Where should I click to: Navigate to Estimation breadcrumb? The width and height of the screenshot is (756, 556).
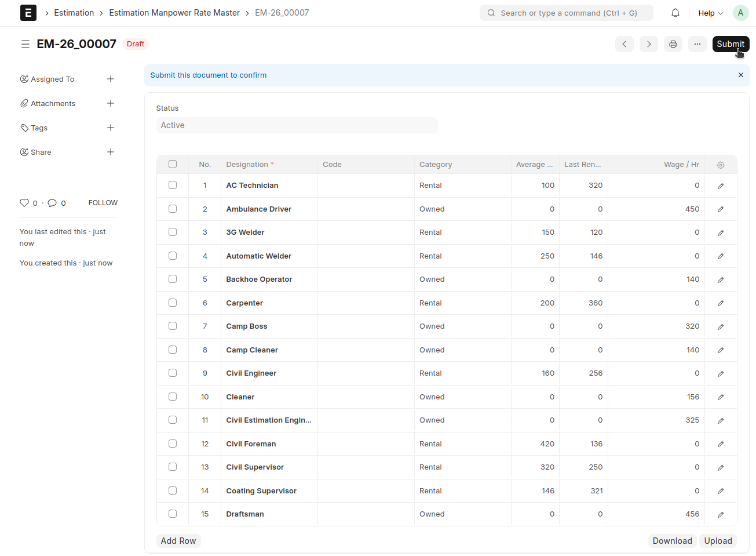tap(74, 13)
